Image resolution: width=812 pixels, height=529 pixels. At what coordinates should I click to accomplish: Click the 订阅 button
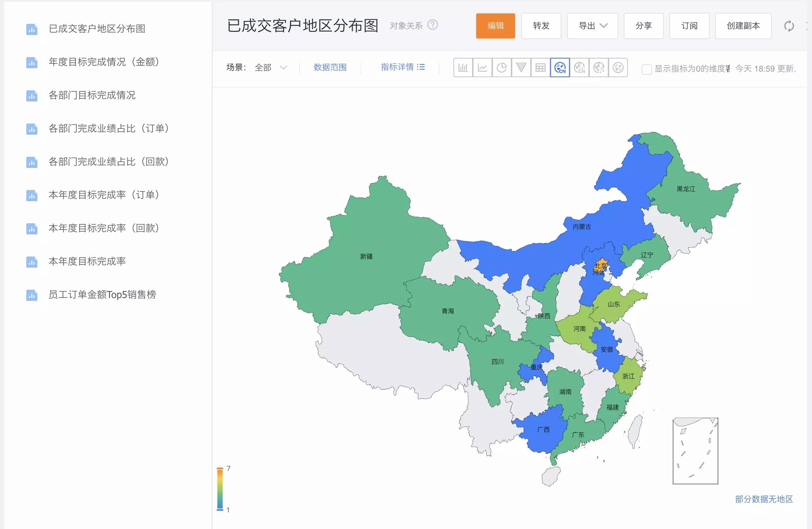tap(689, 26)
